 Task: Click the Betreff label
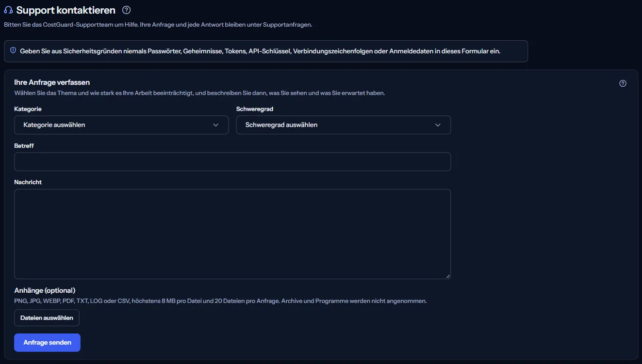pyautogui.click(x=24, y=145)
